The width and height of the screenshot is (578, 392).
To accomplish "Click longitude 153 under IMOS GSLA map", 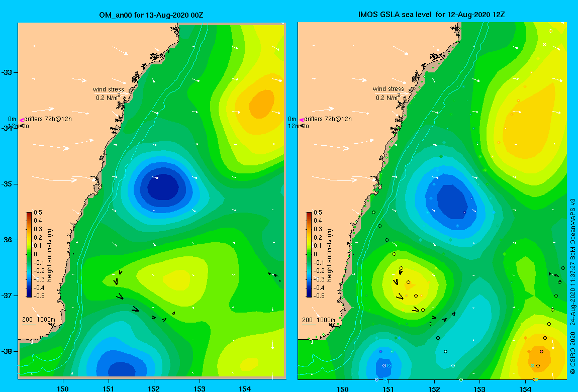I will click(x=479, y=388).
